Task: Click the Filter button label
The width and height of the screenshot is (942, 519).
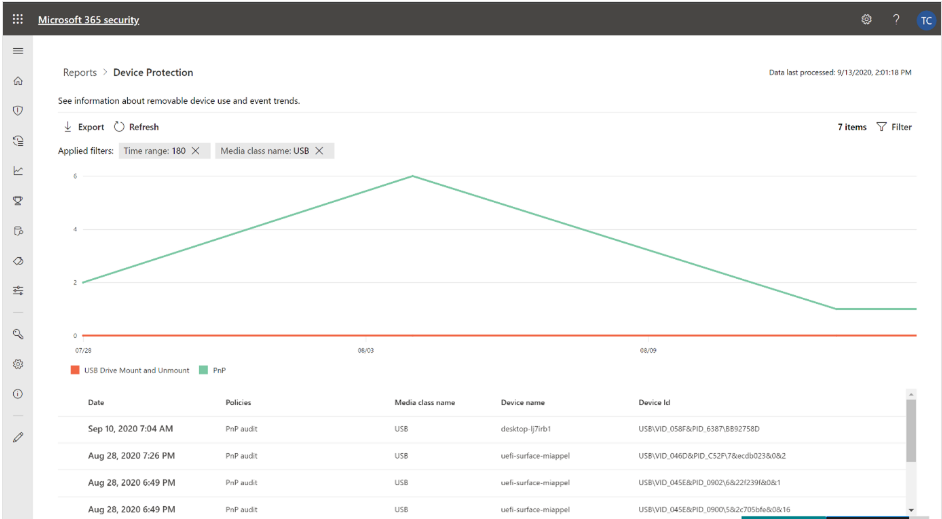Action: 902,127
